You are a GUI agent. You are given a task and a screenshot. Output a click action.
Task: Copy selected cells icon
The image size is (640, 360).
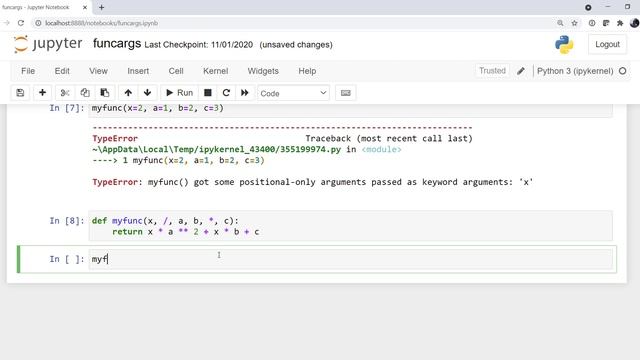pyautogui.click(x=85, y=93)
